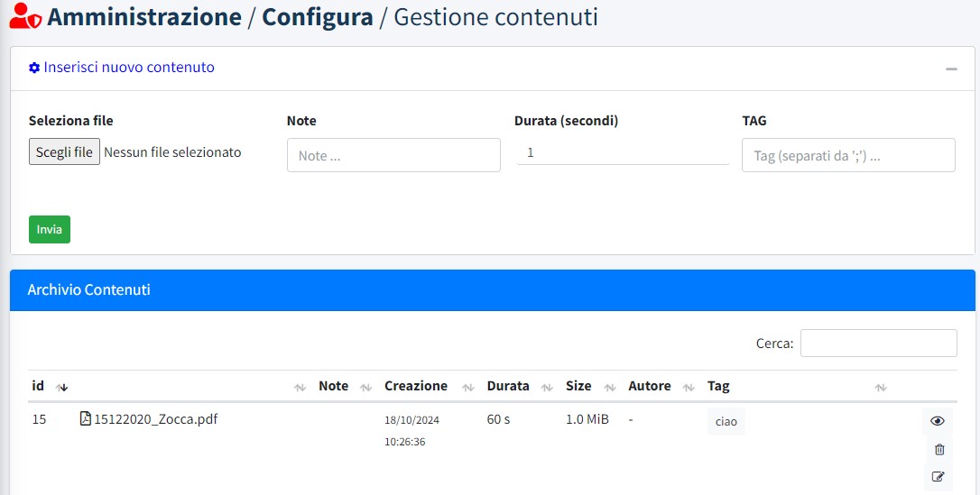
Task: Open Configura from the breadcrumb
Action: (x=318, y=17)
